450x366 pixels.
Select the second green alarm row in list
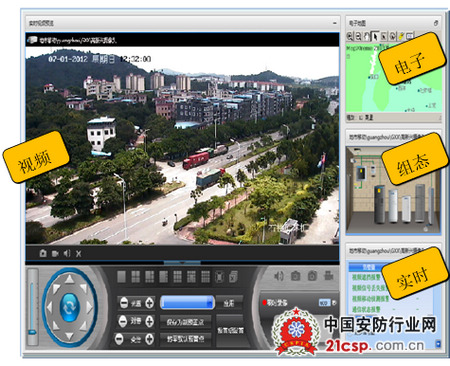(368, 288)
